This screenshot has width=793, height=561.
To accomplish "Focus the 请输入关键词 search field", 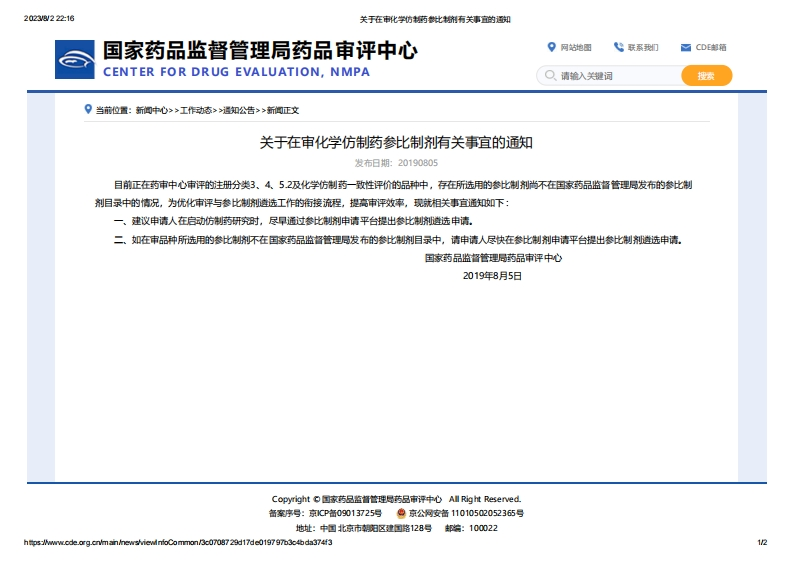I will click(615, 76).
